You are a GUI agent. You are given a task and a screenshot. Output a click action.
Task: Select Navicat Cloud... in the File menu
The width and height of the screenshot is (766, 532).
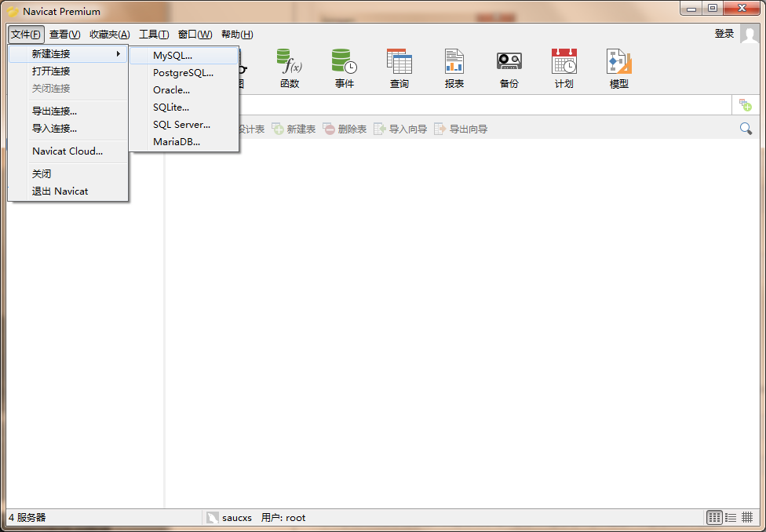click(68, 151)
